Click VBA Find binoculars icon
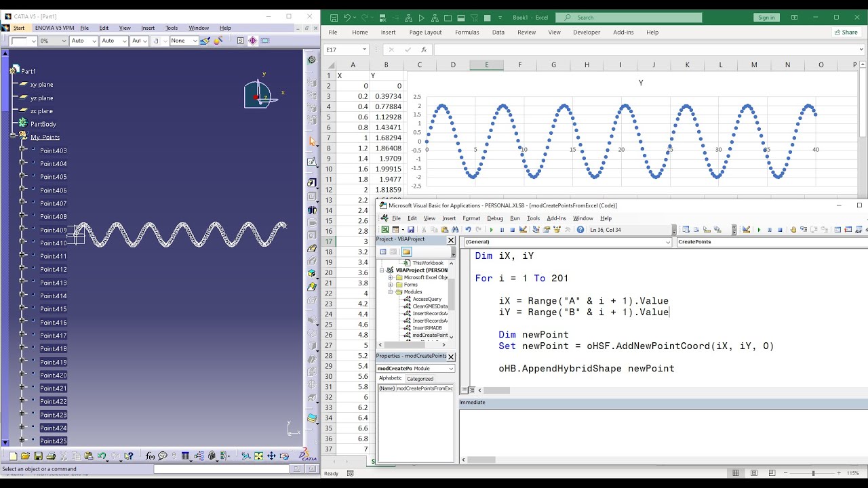Screen dimensions: 868x488 click(x=456, y=230)
